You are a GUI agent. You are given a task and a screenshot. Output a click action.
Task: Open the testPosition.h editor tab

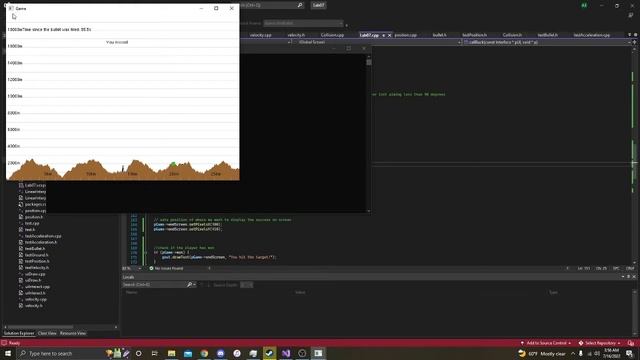[x=474, y=35]
